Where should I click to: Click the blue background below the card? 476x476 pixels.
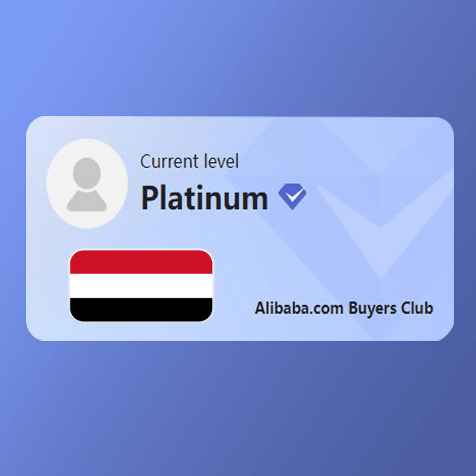[238, 408]
